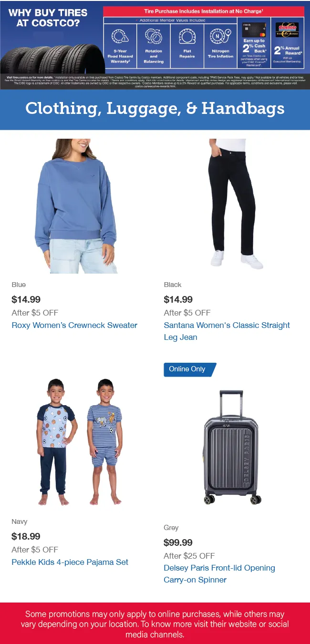The height and width of the screenshot is (644, 310).
Task: Select the kids pajama set product photo
Action: click(x=79, y=442)
